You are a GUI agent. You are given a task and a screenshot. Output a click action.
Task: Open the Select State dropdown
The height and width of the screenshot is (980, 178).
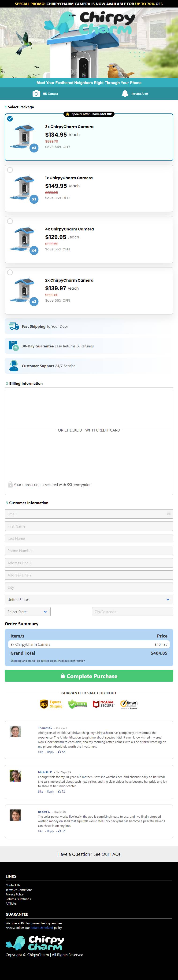click(28, 612)
